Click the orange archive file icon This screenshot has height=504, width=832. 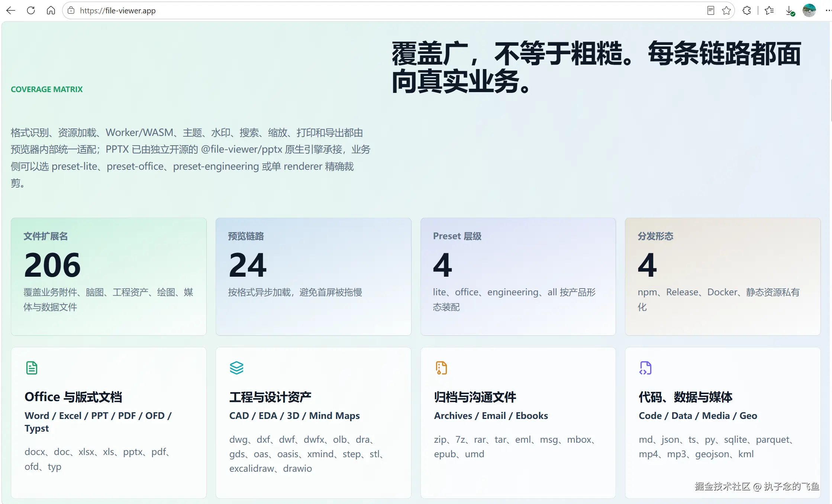tap(441, 368)
